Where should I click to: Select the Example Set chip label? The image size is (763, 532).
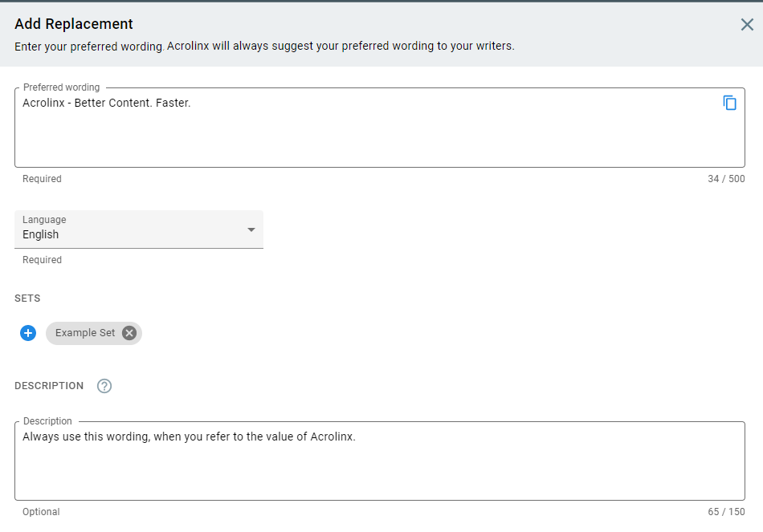(85, 333)
